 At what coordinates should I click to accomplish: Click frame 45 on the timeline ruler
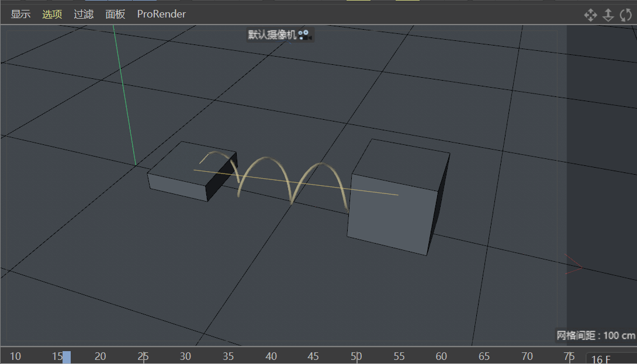coord(313,356)
